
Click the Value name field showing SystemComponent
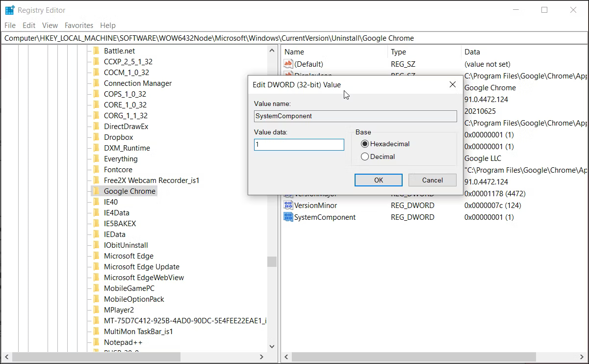click(x=356, y=116)
